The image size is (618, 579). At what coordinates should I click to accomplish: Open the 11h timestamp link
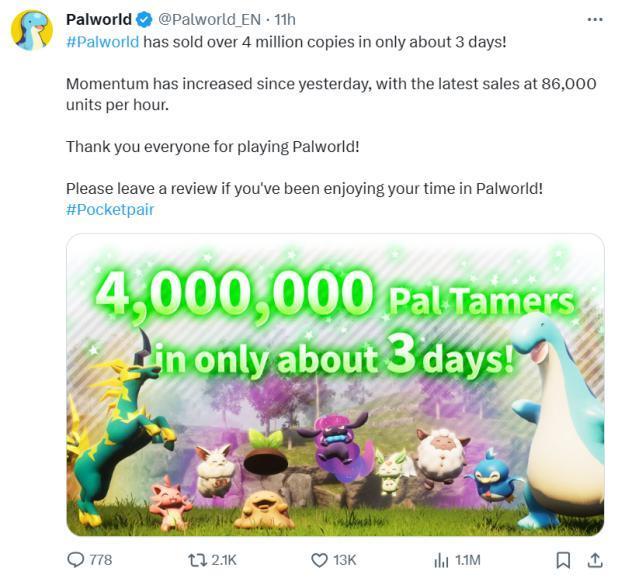(285, 19)
